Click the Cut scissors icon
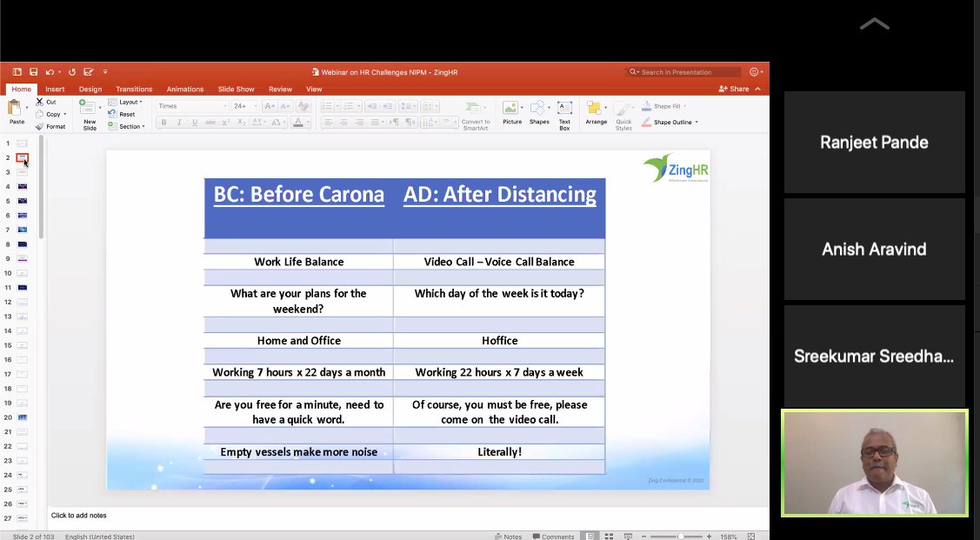Image resolution: width=980 pixels, height=540 pixels. [39, 102]
